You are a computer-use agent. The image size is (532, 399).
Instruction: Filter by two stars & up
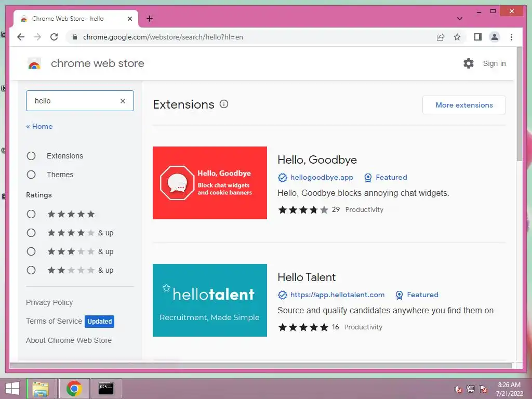[x=31, y=270]
